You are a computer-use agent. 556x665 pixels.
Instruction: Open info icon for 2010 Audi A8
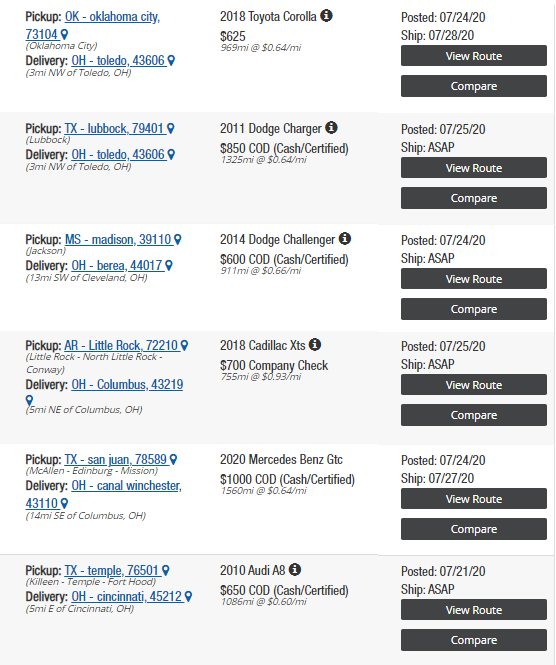coord(295,570)
